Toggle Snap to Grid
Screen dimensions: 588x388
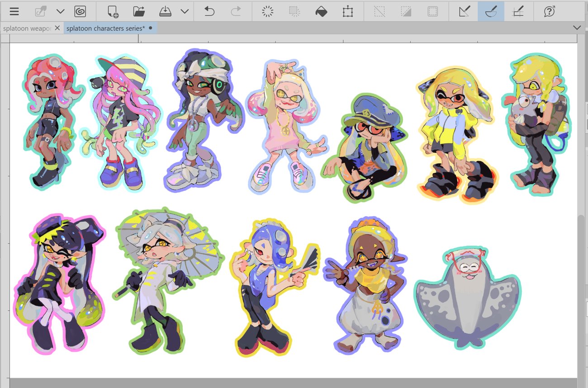click(x=517, y=11)
